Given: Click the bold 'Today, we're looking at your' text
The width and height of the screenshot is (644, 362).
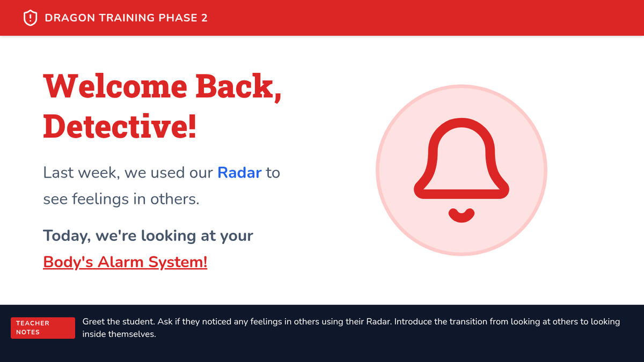Looking at the screenshot, I should 148,235.
